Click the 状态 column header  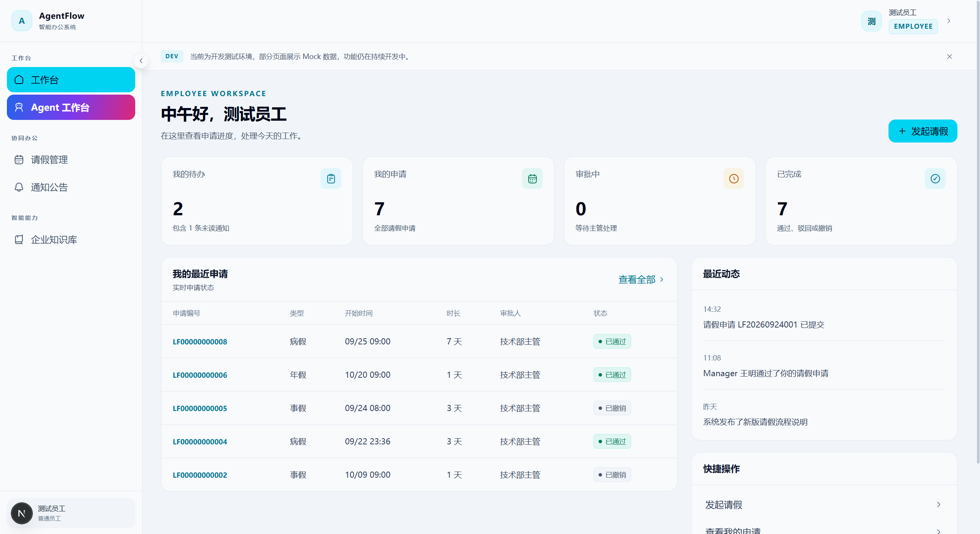click(600, 313)
